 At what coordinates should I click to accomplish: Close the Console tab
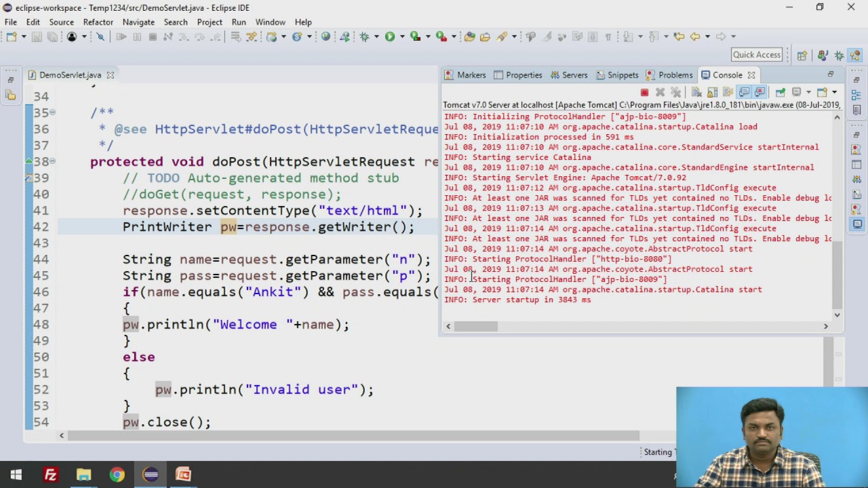click(x=751, y=75)
